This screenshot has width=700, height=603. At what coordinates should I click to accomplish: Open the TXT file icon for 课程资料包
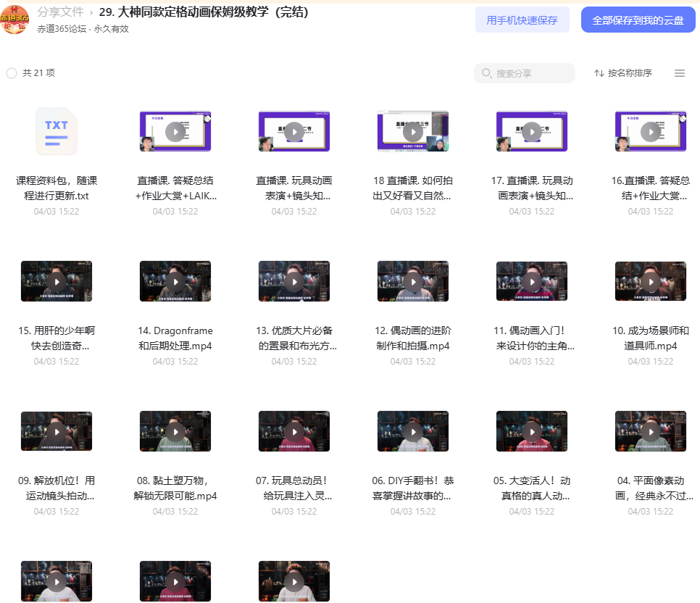tap(57, 131)
